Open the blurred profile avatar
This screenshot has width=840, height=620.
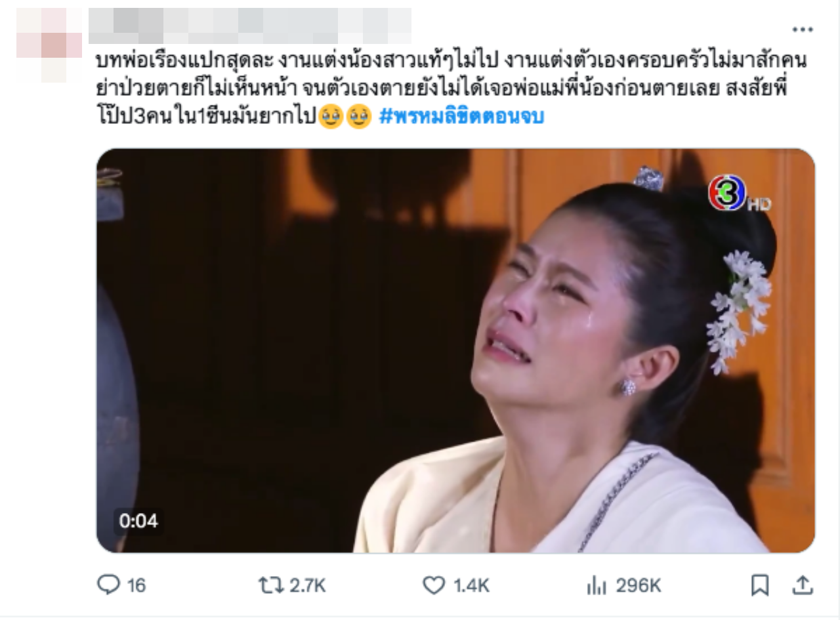tap(50, 45)
